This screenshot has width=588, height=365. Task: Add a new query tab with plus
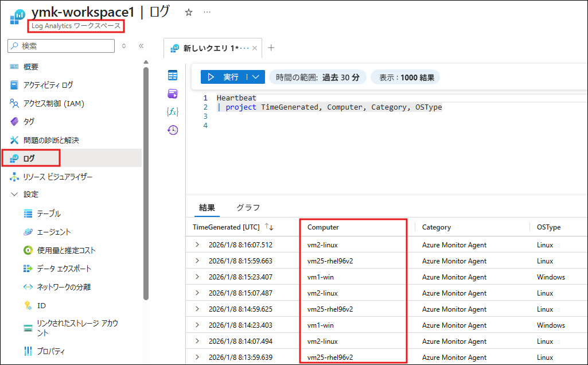(271, 48)
